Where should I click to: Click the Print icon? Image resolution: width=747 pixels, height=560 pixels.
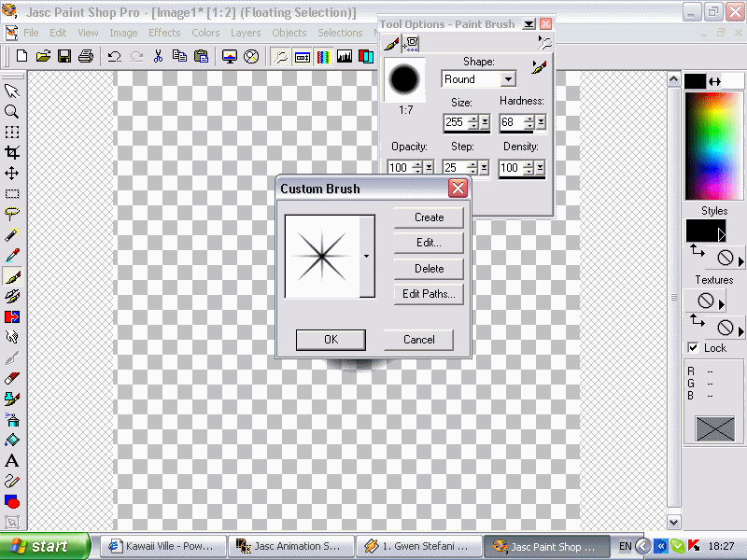pyautogui.click(x=86, y=56)
